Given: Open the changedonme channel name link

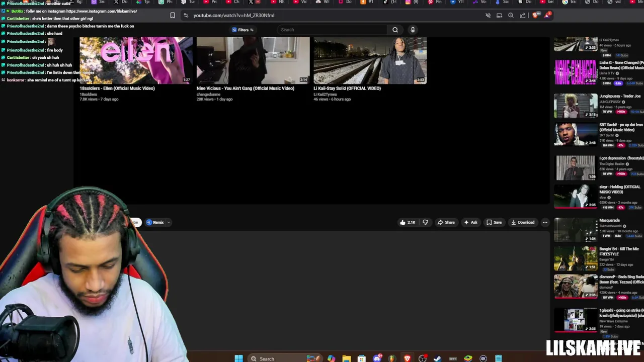Looking at the screenshot, I should (x=208, y=94).
